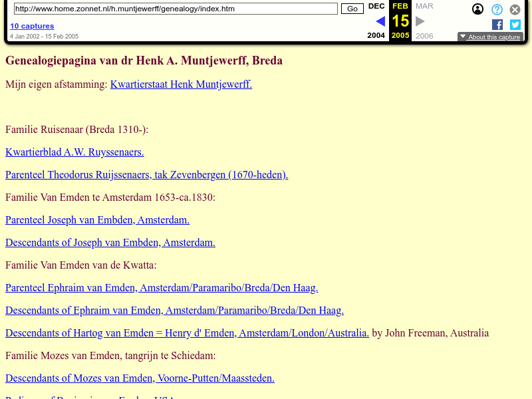Share this capture to Facebook
Screen dimensions: 532x399
(x=497, y=25)
